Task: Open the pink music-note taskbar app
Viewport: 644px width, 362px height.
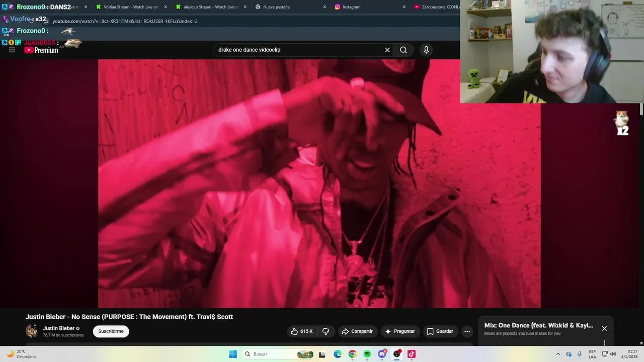Action: click(x=412, y=354)
